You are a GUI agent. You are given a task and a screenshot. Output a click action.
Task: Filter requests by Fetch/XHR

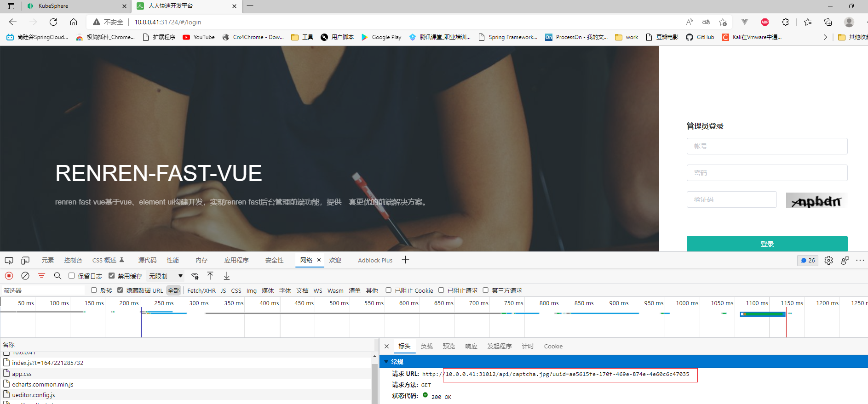click(201, 290)
